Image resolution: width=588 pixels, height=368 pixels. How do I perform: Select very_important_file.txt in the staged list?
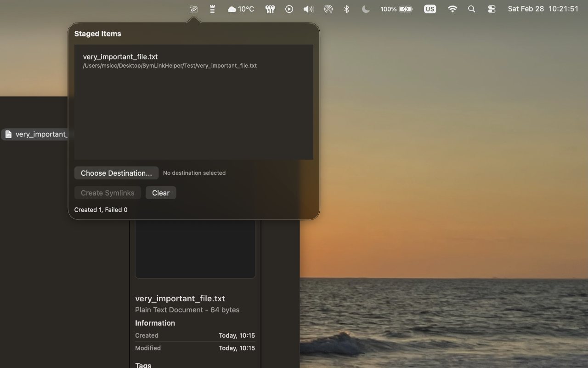point(169,60)
